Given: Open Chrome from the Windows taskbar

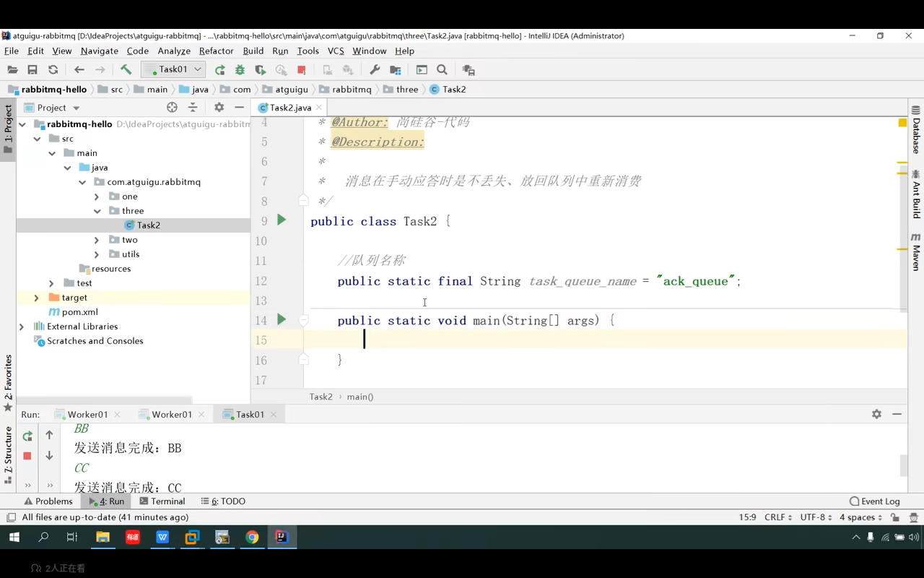Looking at the screenshot, I should (252, 537).
